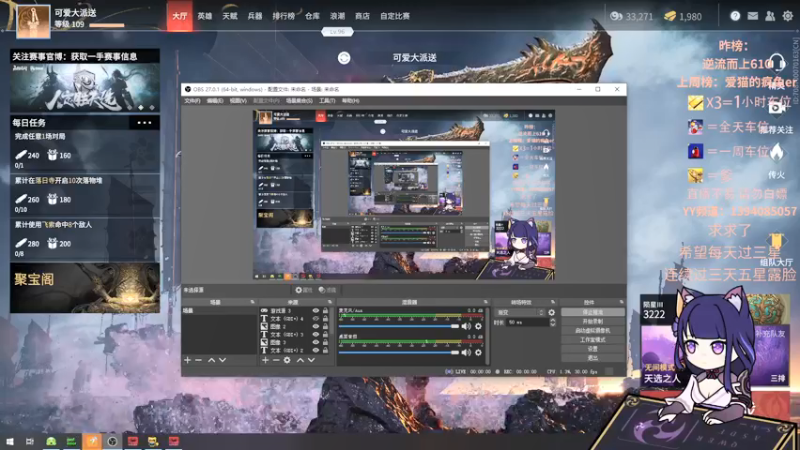Open the scene transition type dropdown
Viewport: 800px width, 450px height.
pyautogui.click(x=520, y=312)
